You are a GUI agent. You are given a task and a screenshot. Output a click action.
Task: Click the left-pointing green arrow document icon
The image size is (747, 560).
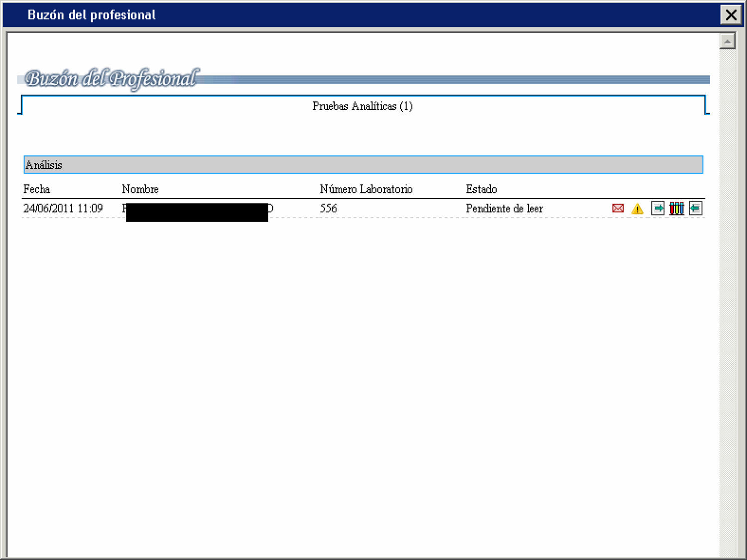[x=695, y=208]
